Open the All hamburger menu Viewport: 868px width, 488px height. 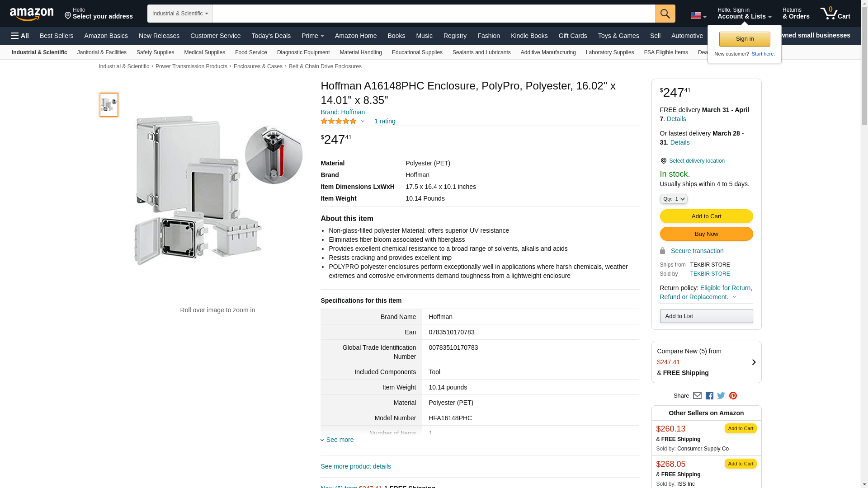coord(20,36)
